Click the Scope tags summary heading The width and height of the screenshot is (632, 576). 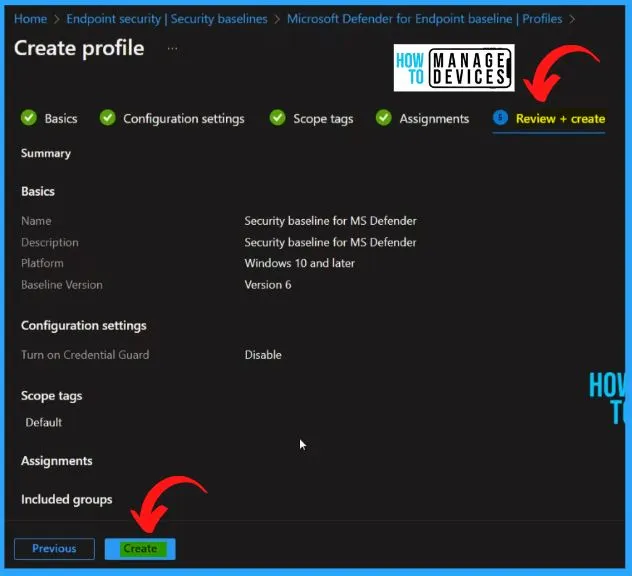pyautogui.click(x=52, y=396)
